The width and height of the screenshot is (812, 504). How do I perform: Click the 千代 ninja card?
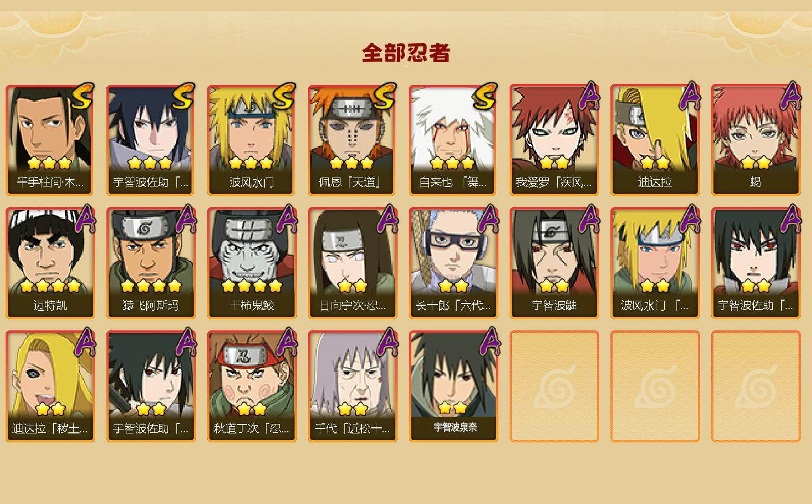pyautogui.click(x=353, y=386)
